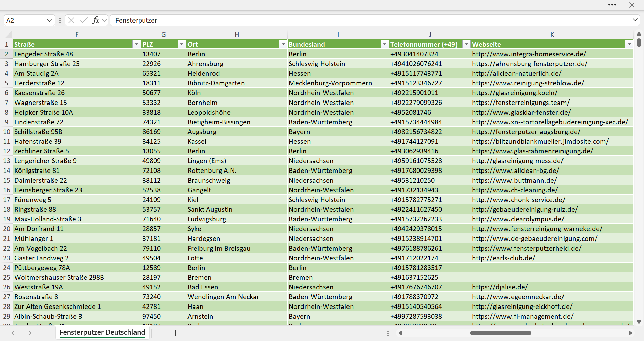Open link http://earls-club.de/

point(503,258)
